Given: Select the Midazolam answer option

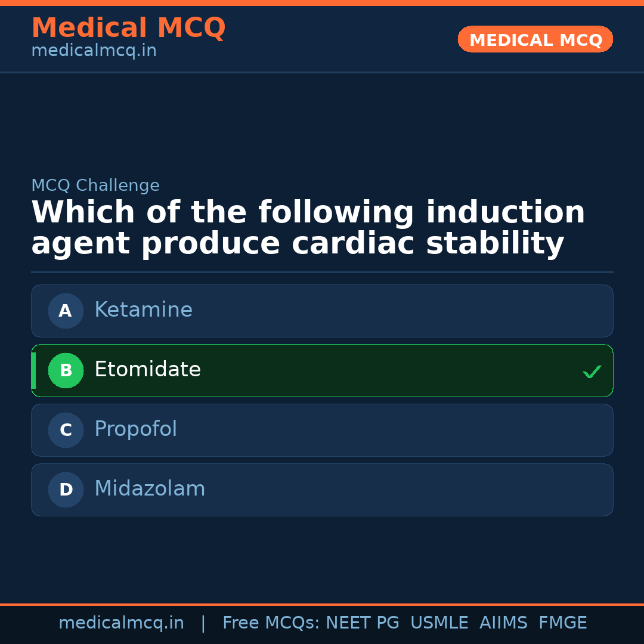Looking at the screenshot, I should [x=322, y=490].
